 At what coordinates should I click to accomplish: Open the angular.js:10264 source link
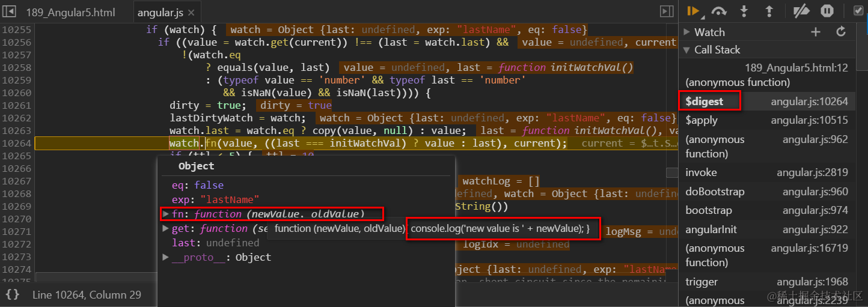[x=809, y=102]
